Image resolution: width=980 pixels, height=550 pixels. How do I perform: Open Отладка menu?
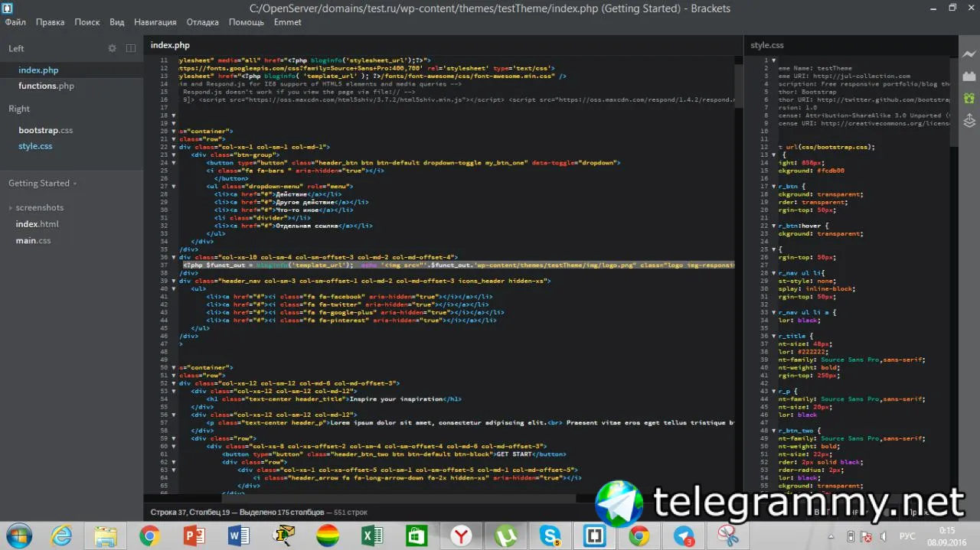coord(203,22)
